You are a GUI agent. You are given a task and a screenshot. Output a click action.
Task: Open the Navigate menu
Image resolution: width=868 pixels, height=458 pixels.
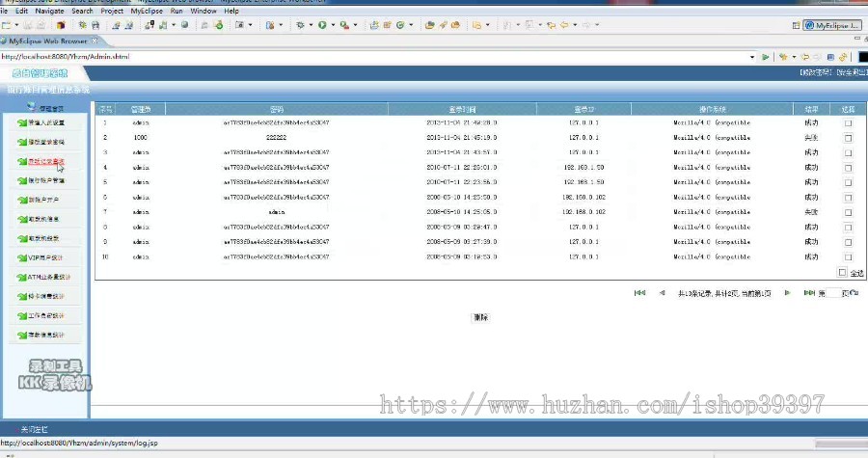click(x=49, y=11)
